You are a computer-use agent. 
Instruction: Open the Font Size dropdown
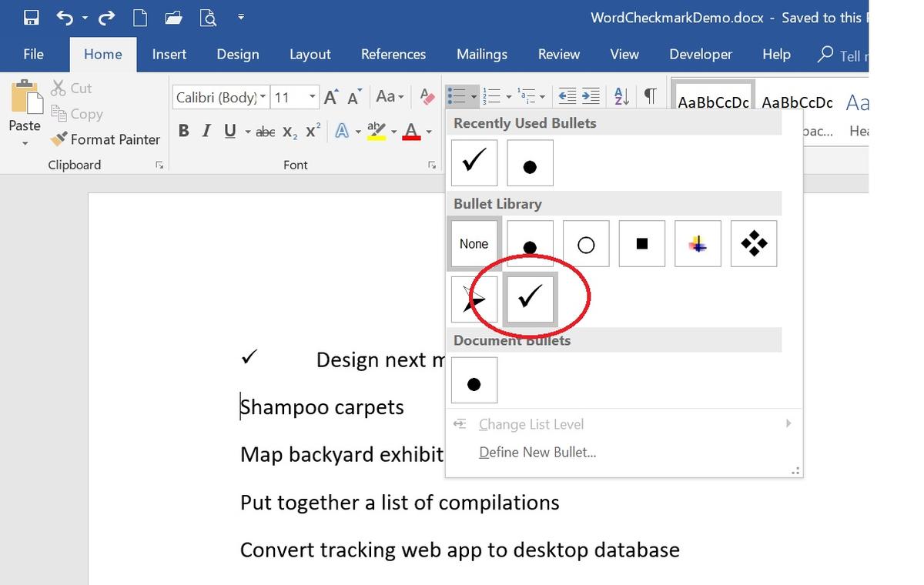[x=311, y=97]
